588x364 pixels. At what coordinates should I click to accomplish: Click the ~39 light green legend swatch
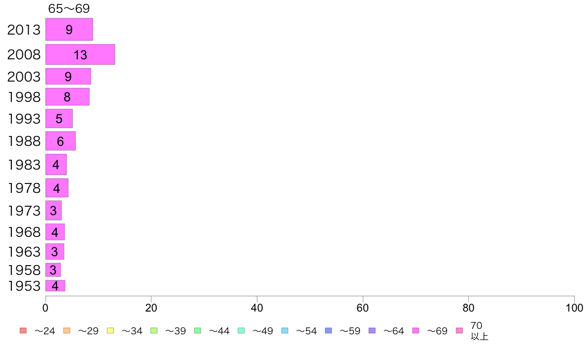[154, 331]
